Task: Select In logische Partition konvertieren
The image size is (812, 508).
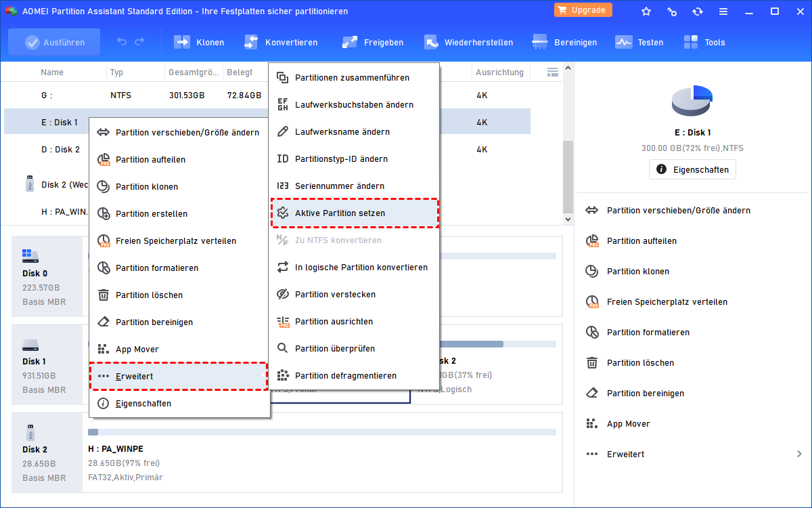Action: (355, 268)
